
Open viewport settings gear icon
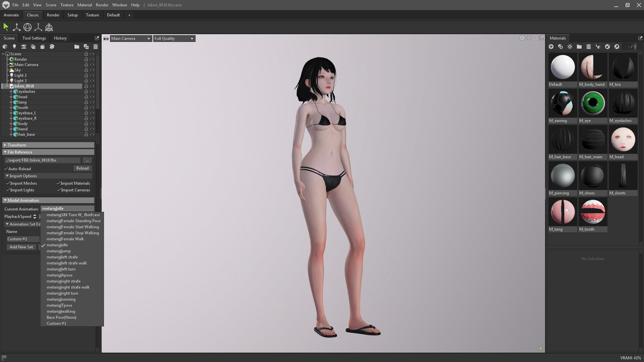coord(522,38)
